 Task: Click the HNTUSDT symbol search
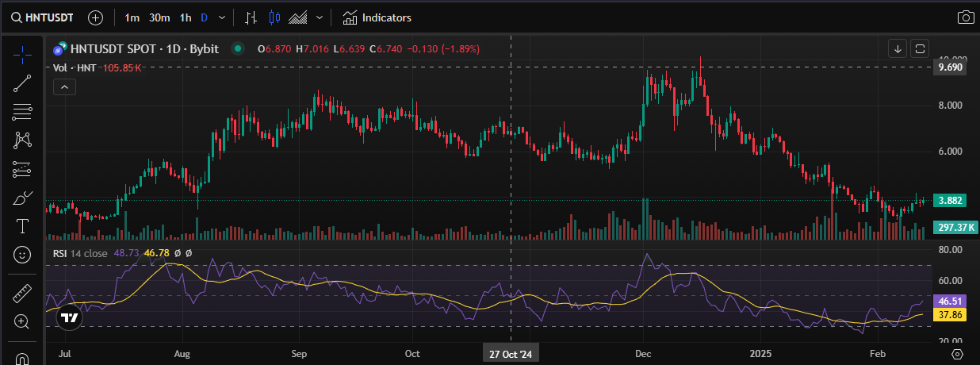click(x=44, y=17)
